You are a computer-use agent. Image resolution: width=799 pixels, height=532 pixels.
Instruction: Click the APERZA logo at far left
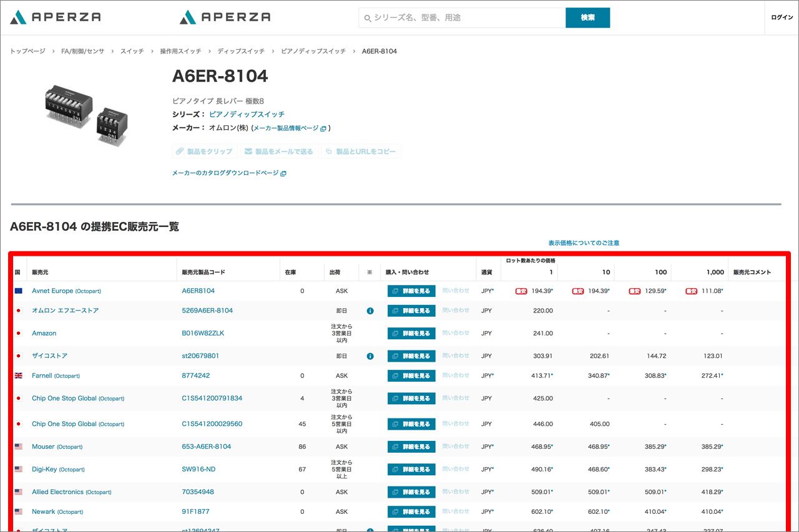pyautogui.click(x=55, y=17)
